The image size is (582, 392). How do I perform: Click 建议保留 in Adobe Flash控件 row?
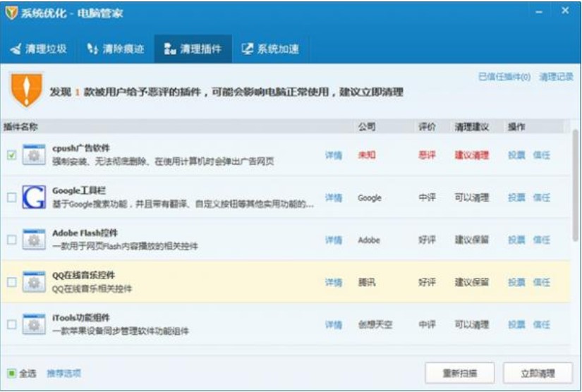click(472, 240)
